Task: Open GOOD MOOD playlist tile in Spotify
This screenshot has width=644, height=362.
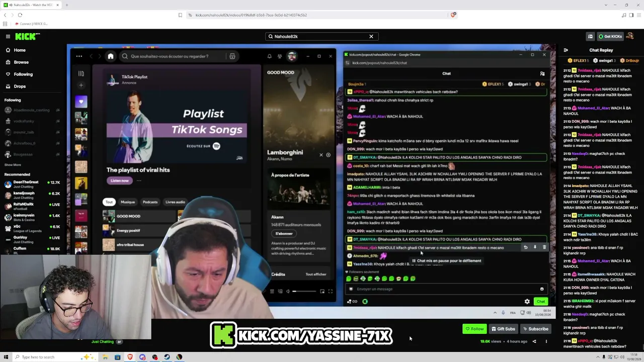Action: coord(138,216)
